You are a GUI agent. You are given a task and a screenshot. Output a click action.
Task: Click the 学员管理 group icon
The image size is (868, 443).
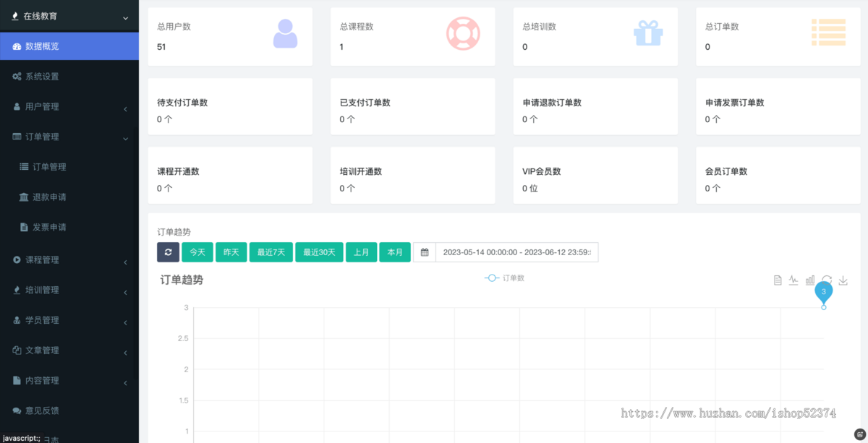[x=17, y=320]
